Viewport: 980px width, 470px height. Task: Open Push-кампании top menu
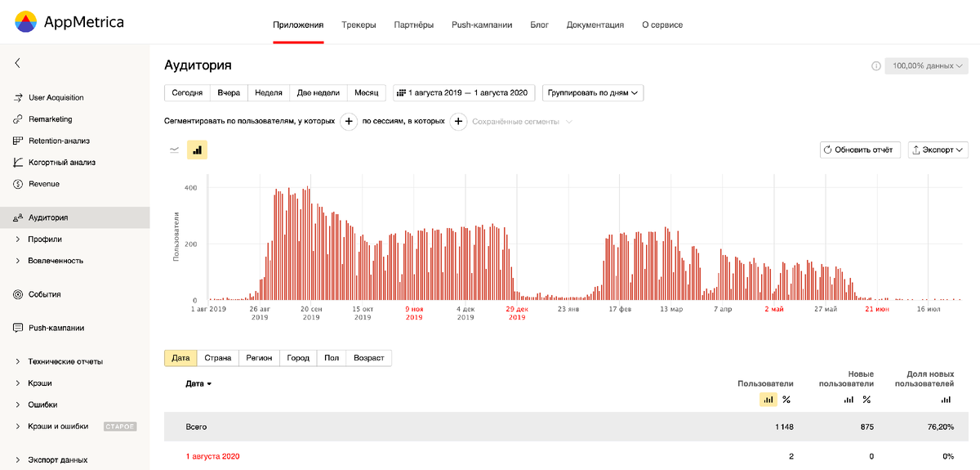[x=482, y=25]
